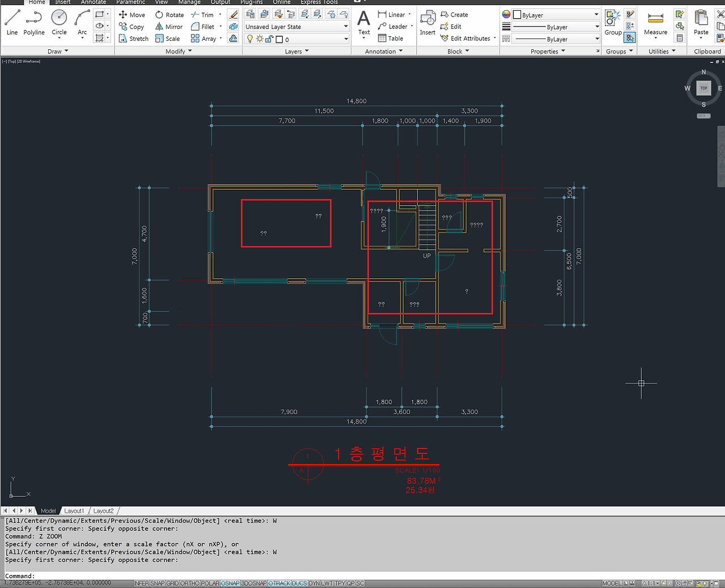Select the Line drawing tool
The width and height of the screenshot is (725, 588).
[12, 23]
